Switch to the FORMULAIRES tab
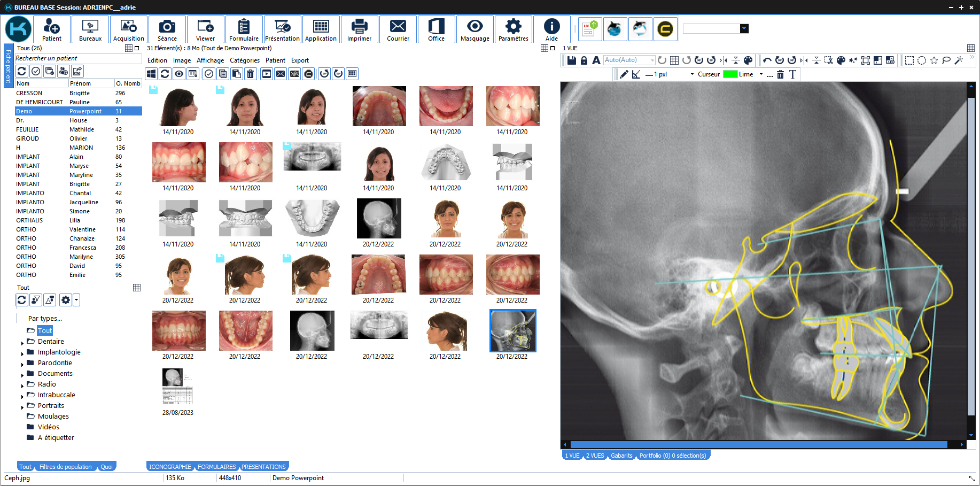The width and height of the screenshot is (980, 486). click(x=216, y=467)
